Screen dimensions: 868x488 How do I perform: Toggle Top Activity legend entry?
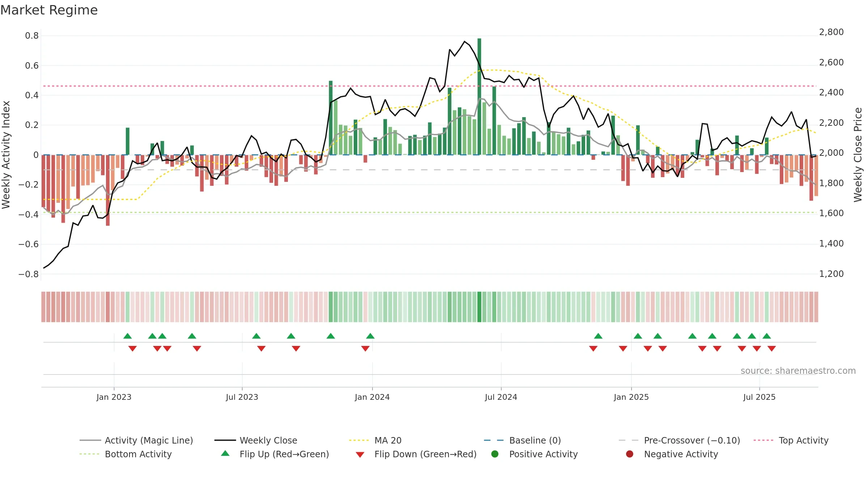[x=791, y=440]
